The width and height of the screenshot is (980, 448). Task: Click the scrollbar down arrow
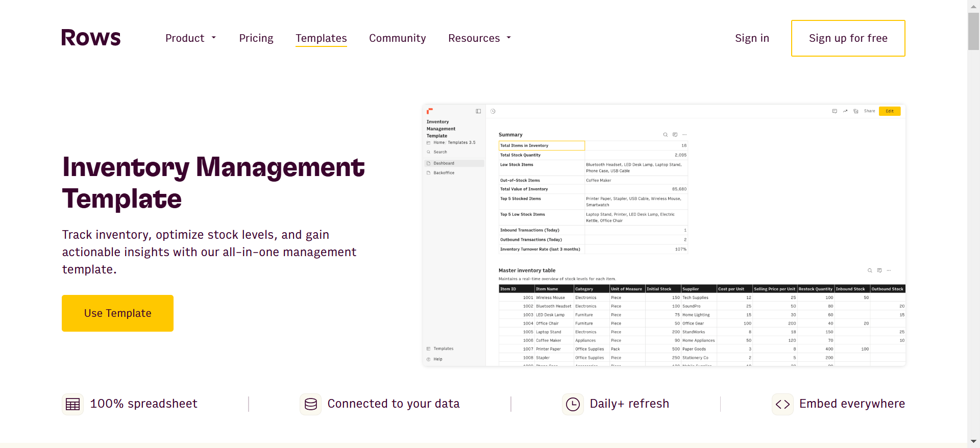point(973,442)
